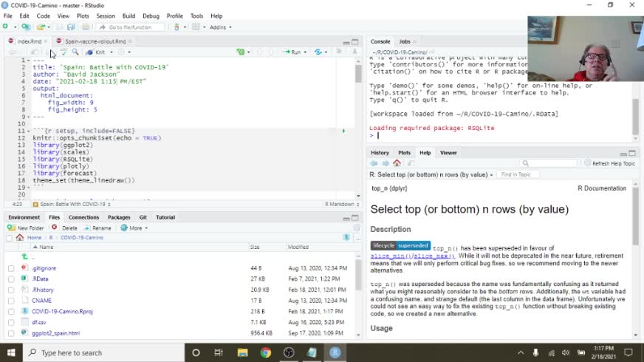The image size is (644, 362).
Task: Open the slice_min()/slice_max() link
Action: click(412, 256)
